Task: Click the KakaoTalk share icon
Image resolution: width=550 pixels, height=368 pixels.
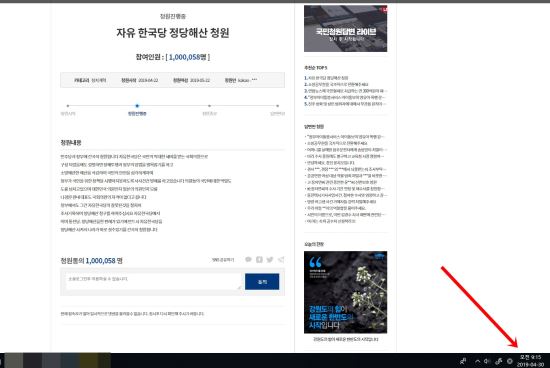Action: pos(248,260)
